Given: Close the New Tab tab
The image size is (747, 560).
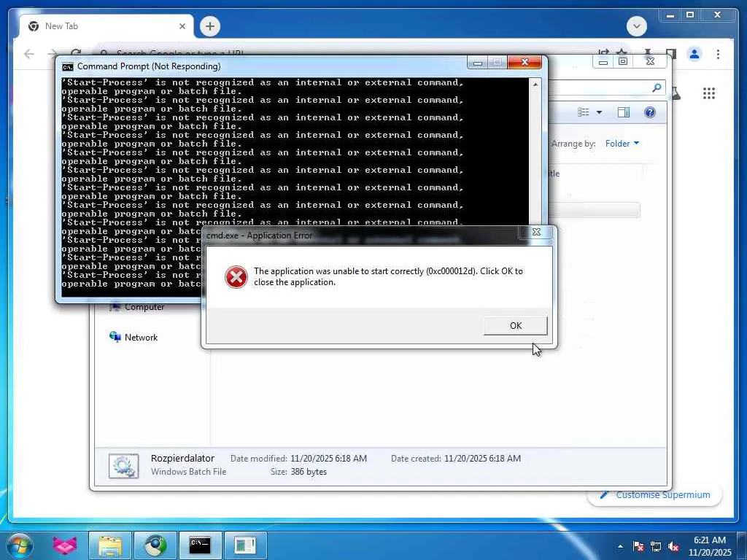Looking at the screenshot, I should click(182, 26).
